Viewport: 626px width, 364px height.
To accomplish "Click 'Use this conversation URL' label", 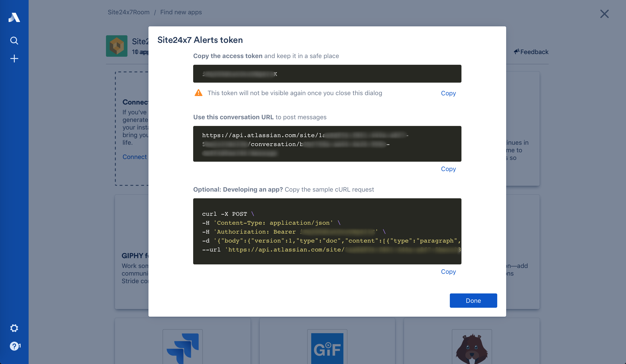I will point(233,117).
